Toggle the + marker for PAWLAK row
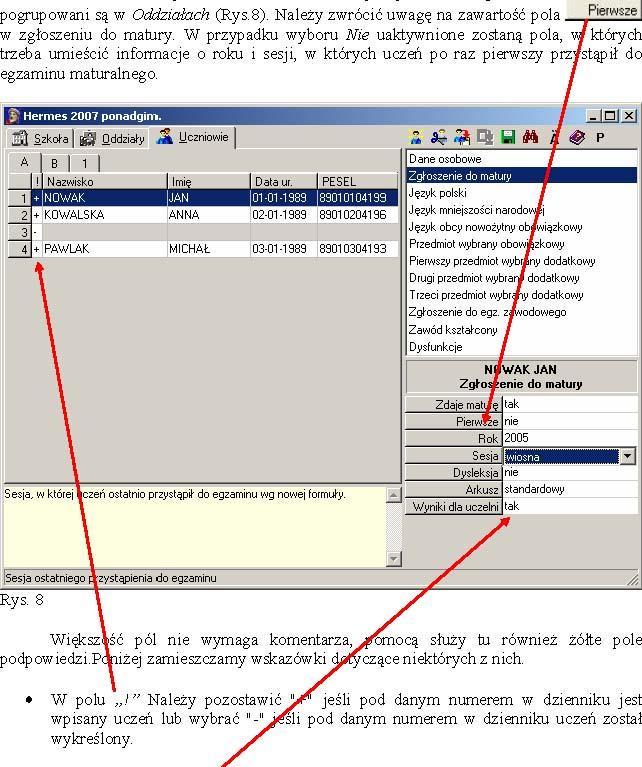642x767 pixels. [x=37, y=249]
